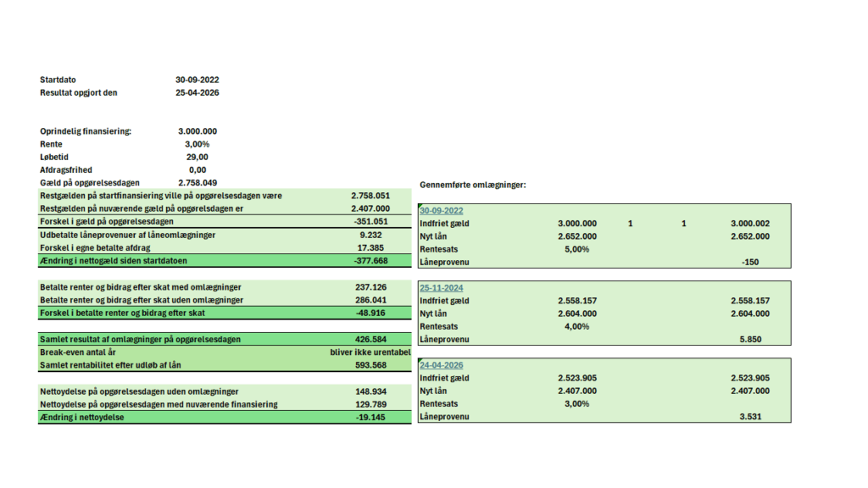Click the debt difference value -351.051
Viewport: 868px width, 488px height.
point(370,221)
